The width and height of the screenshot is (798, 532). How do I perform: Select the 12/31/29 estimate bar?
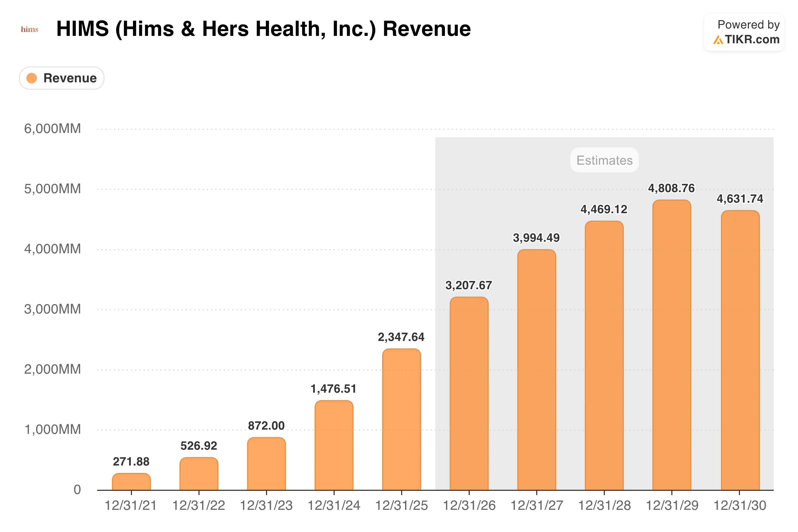[x=671, y=345]
